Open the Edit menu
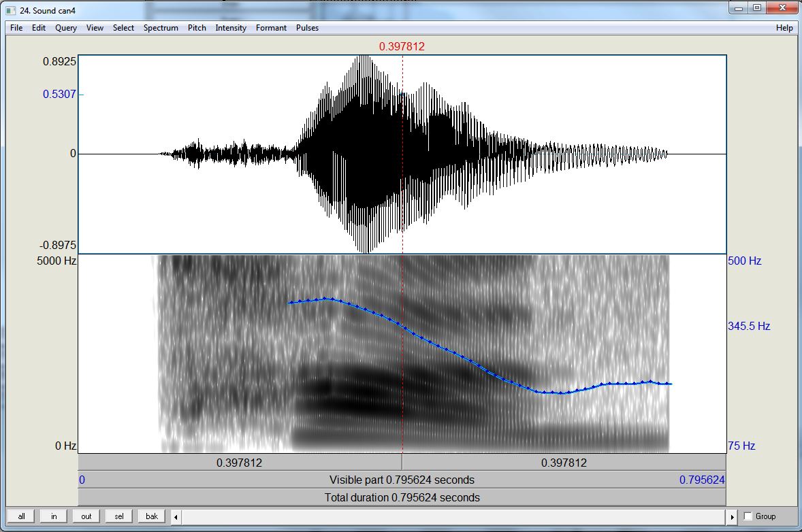Image resolution: width=802 pixels, height=532 pixels. click(39, 28)
